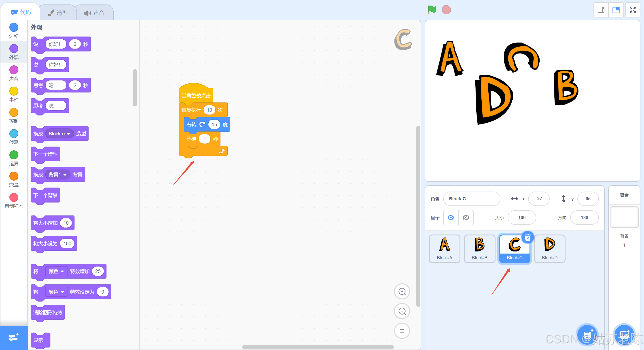644x350 pixels.
Task: Show the sprite with eye icon
Action: point(451,217)
